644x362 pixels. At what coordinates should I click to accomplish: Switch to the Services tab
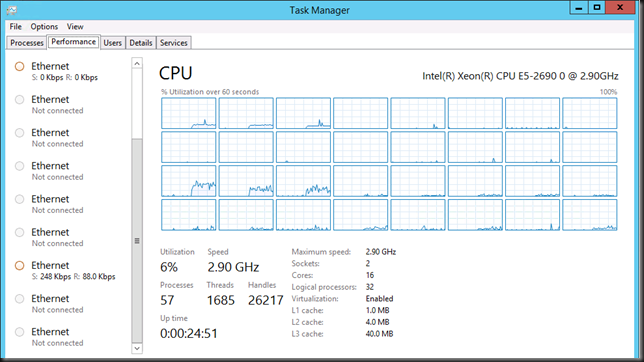174,43
